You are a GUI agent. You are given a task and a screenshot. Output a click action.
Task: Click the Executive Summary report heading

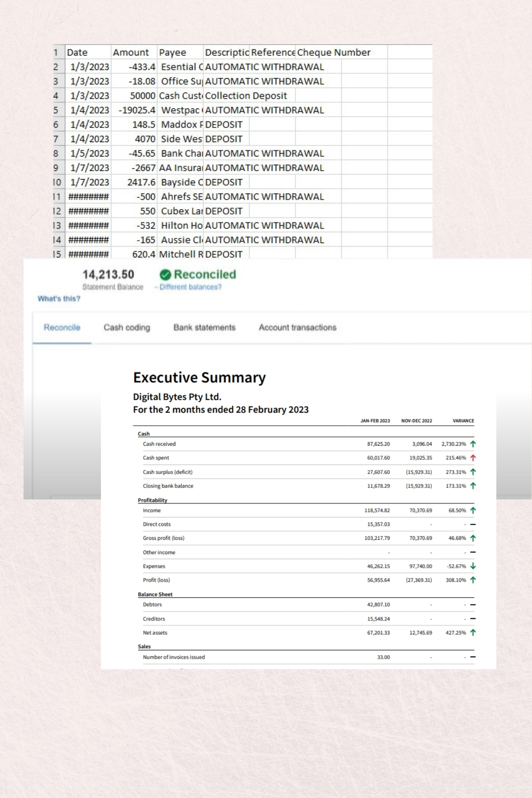199,377
